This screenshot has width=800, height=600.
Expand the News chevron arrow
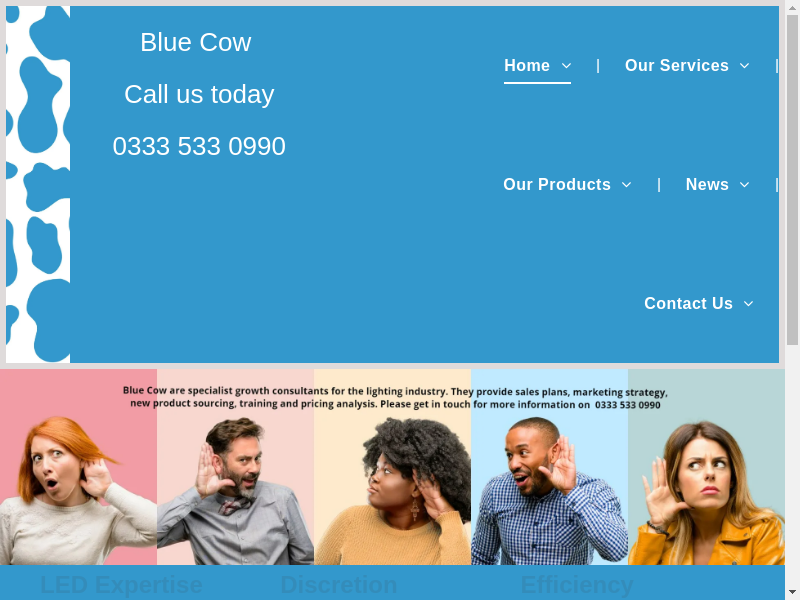tap(744, 185)
